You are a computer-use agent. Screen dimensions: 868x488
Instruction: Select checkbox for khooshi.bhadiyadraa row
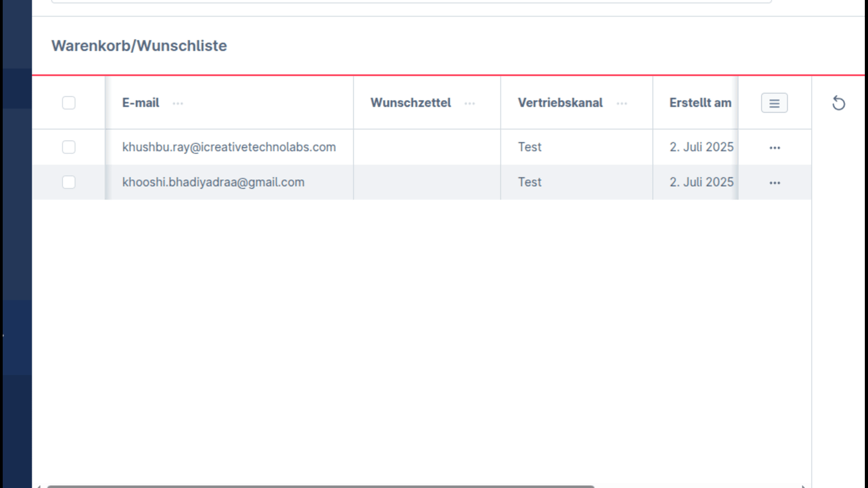pos(69,182)
